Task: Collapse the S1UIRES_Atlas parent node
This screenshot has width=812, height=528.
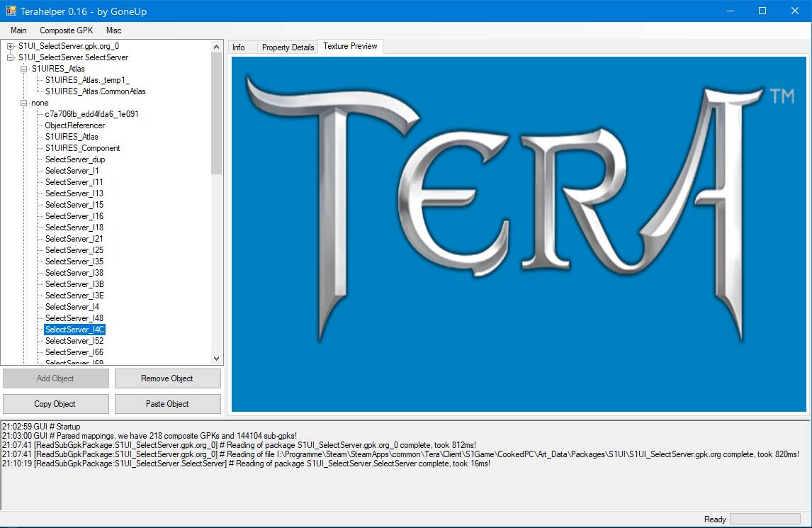Action: pyautogui.click(x=23, y=69)
